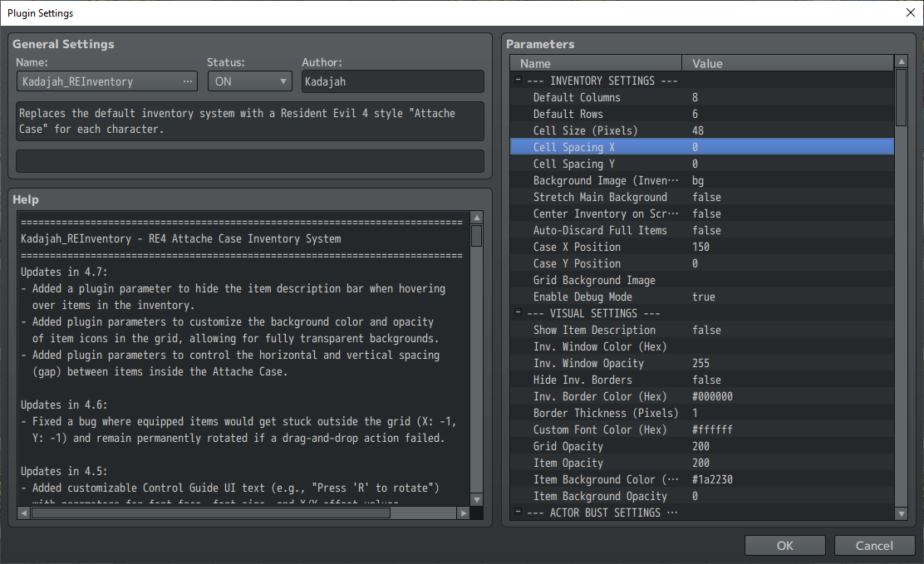The height and width of the screenshot is (564, 924).
Task: Select the Background Image (Inven… parameter
Action: (x=702, y=180)
